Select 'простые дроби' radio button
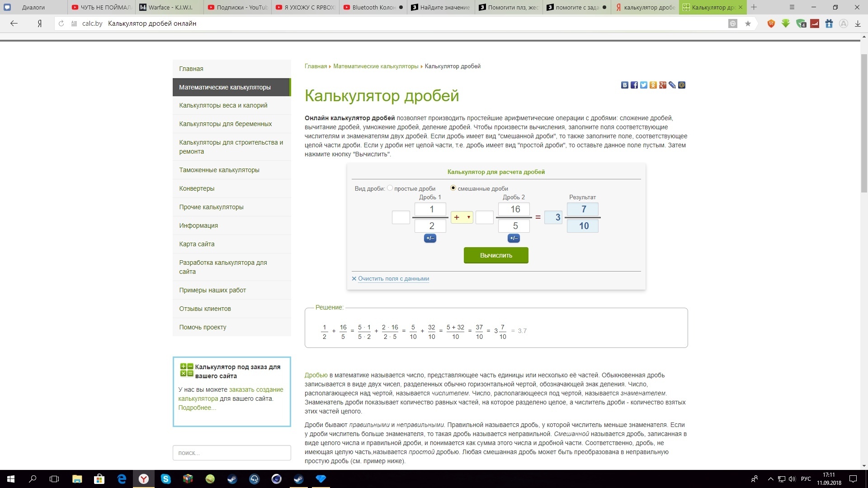Screen dimensions: 868x488 [x=390, y=188]
